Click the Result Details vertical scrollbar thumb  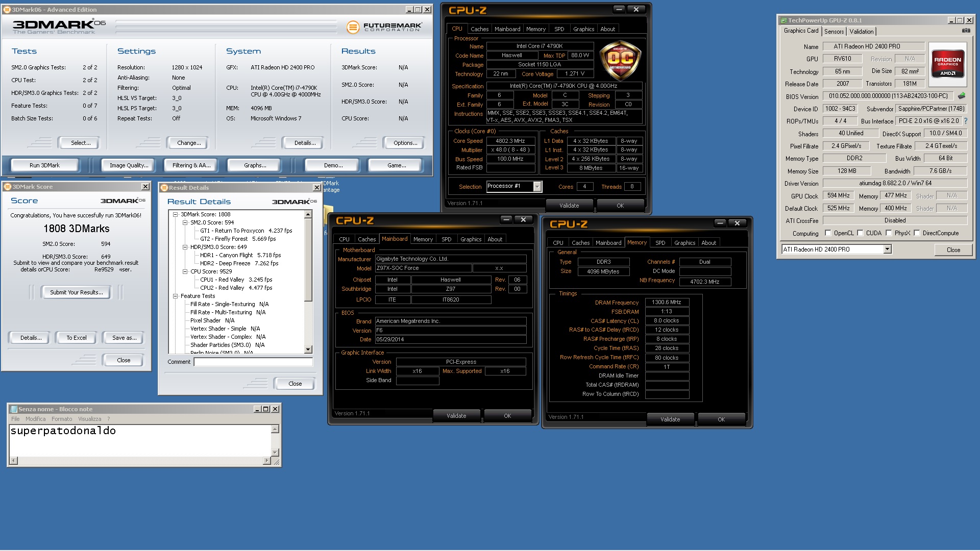click(308, 260)
